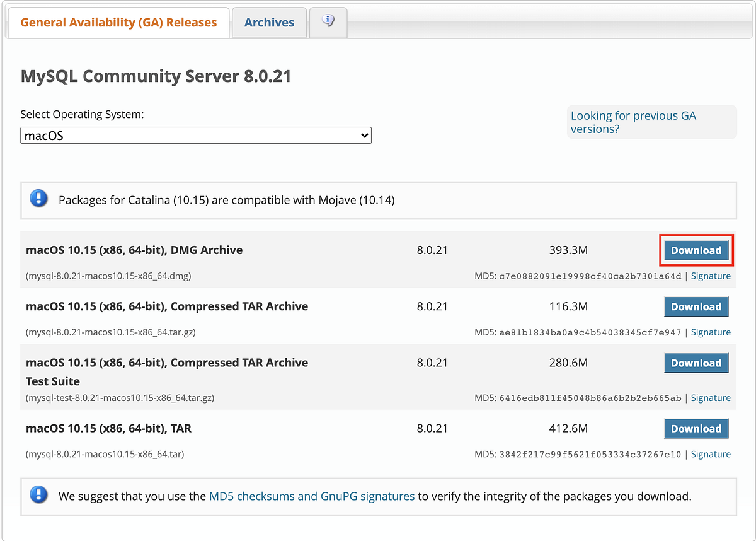
Task: Open the Signature link for the Test Suite
Action: point(711,398)
